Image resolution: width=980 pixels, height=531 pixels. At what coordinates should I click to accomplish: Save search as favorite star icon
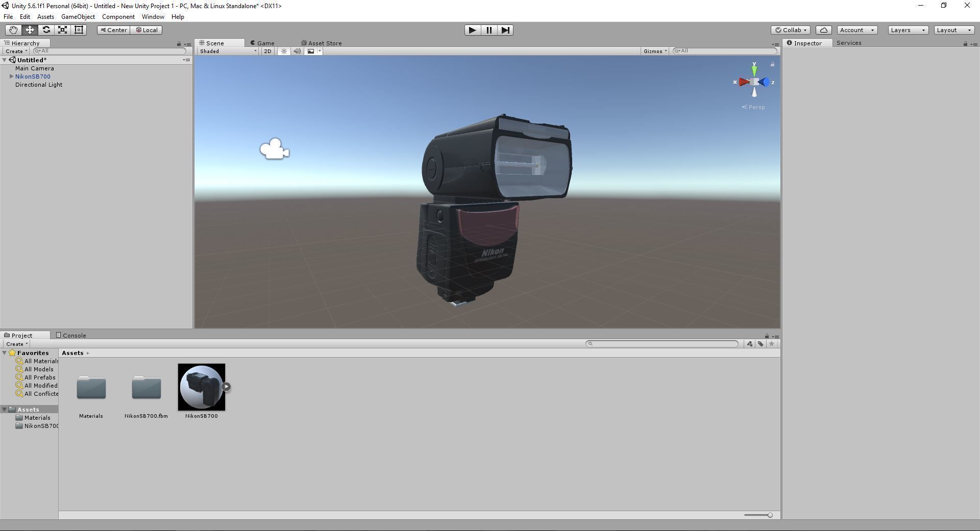click(772, 344)
